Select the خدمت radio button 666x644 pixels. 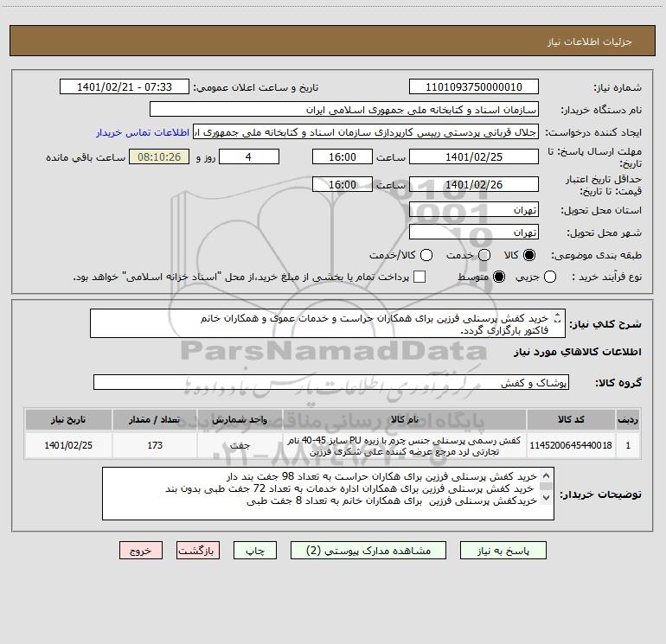484,255
